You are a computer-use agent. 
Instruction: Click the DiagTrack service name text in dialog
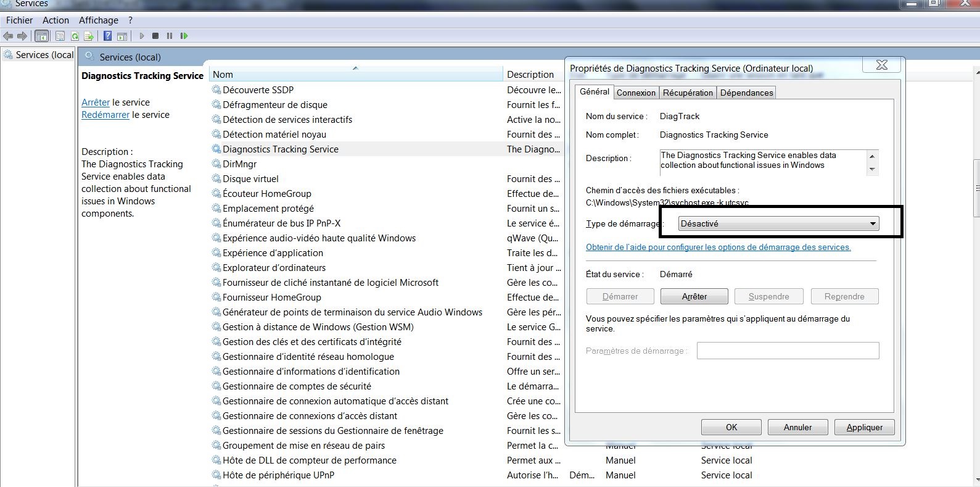(680, 116)
